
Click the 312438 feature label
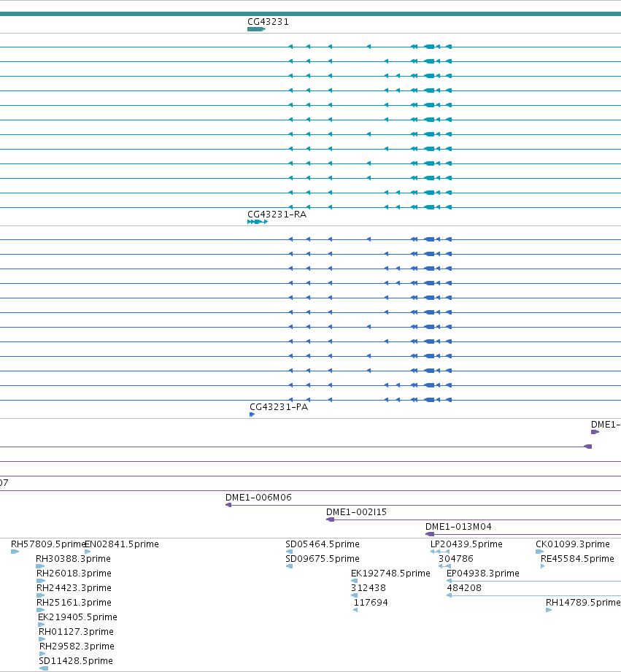click(x=368, y=587)
